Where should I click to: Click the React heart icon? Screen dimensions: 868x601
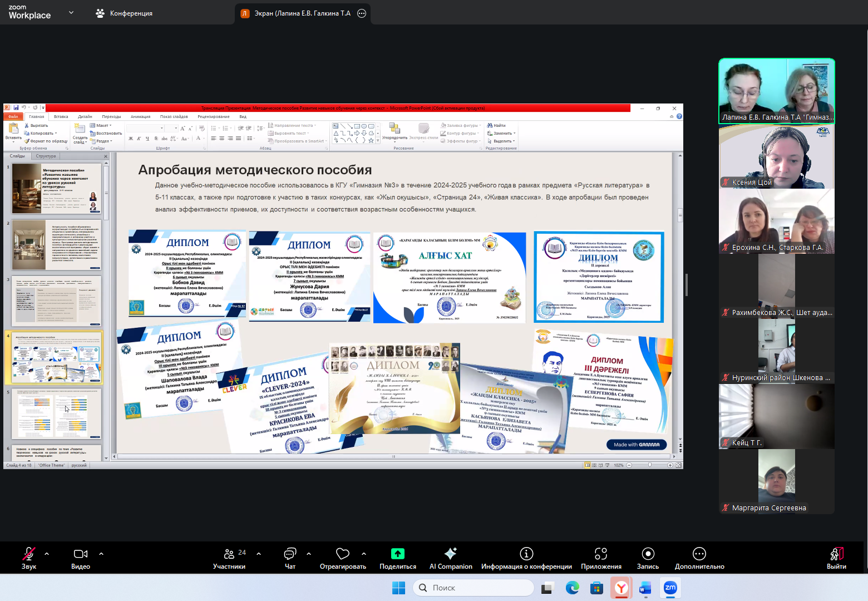[x=343, y=554]
